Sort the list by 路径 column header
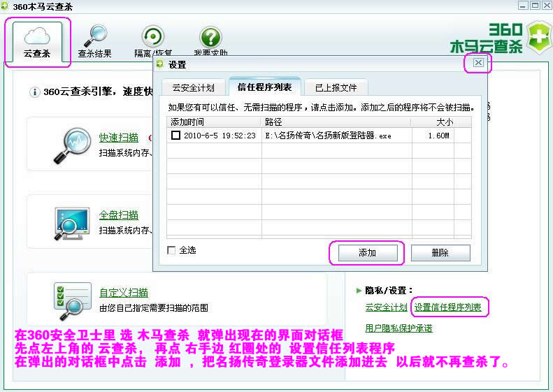 point(336,122)
